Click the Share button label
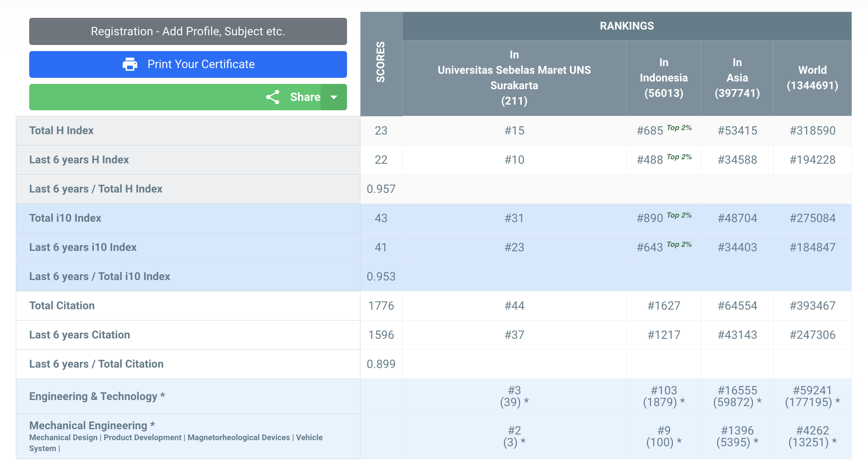Viewport: 868px width, 473px height. point(305,97)
